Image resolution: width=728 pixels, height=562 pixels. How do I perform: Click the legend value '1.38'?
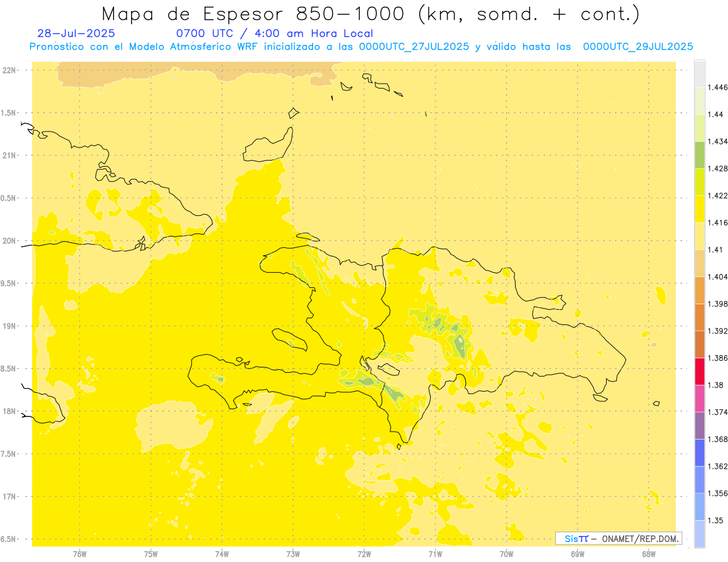click(715, 385)
